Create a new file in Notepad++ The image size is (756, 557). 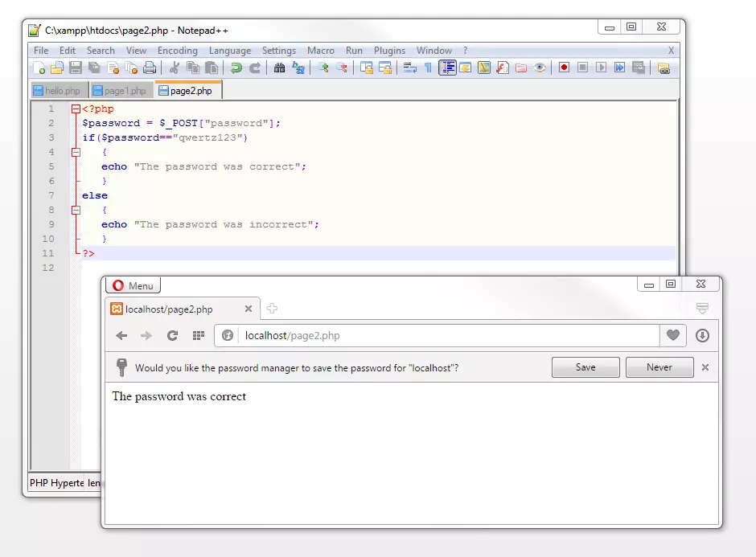(38, 68)
